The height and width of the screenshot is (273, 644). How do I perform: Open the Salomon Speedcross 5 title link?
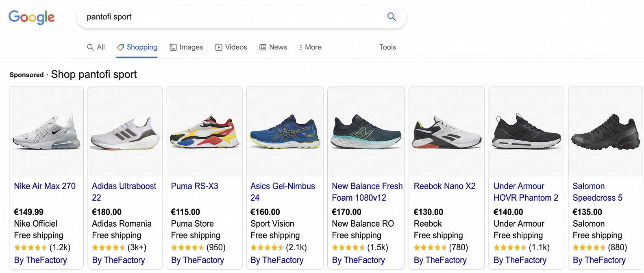[597, 192]
